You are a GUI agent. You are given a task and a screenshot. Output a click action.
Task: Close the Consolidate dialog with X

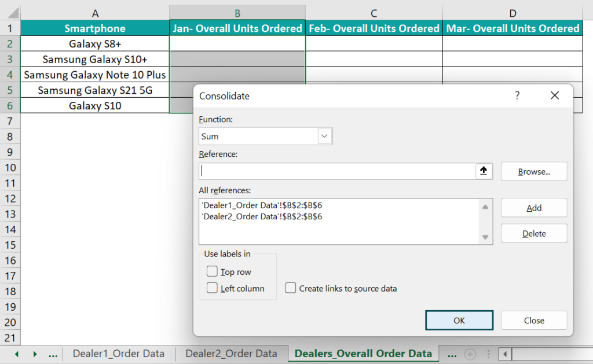(x=554, y=95)
